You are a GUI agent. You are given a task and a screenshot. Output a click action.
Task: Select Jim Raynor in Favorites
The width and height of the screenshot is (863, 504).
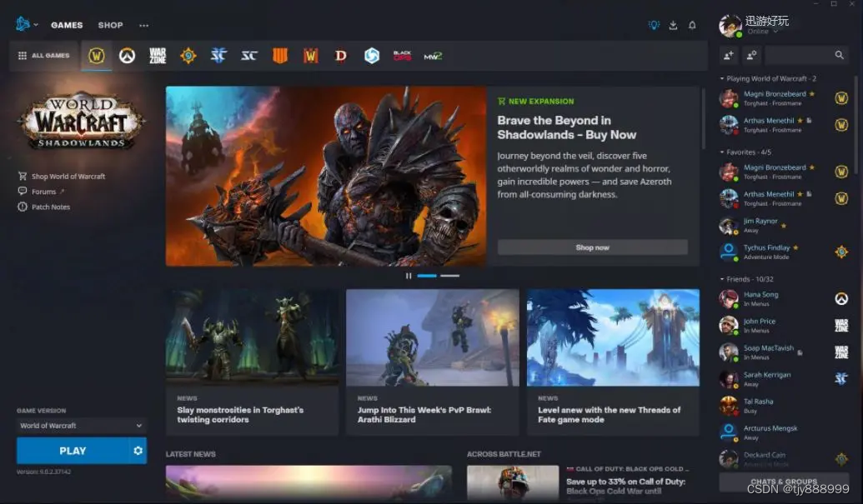coord(785,226)
